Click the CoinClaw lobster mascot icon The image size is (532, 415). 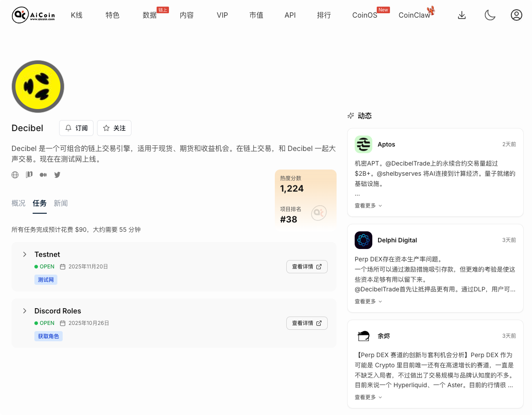point(431,11)
